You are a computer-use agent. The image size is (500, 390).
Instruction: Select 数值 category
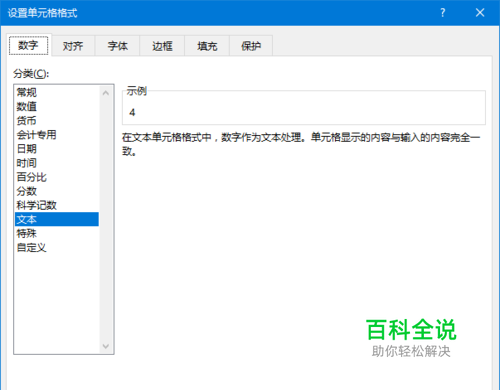57,107
